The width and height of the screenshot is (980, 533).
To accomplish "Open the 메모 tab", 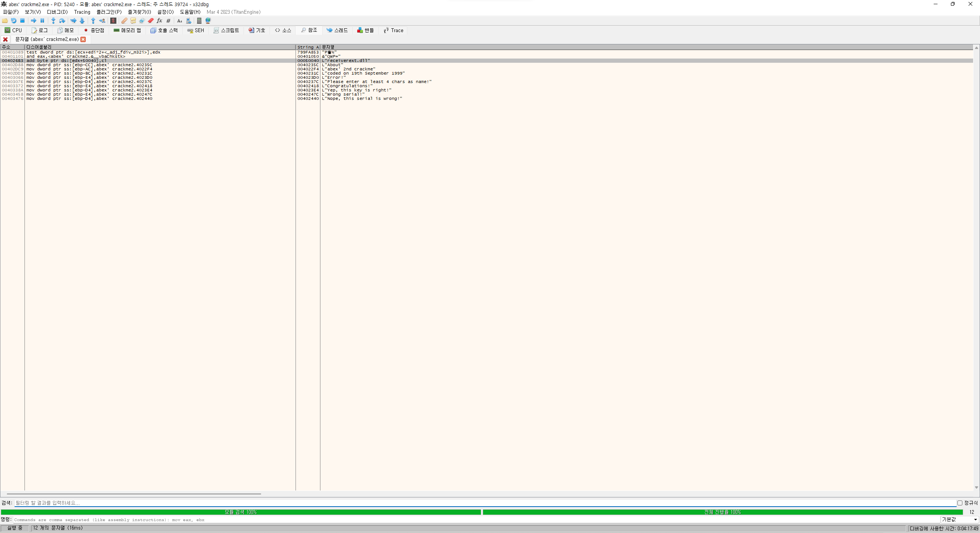I will click(x=65, y=30).
